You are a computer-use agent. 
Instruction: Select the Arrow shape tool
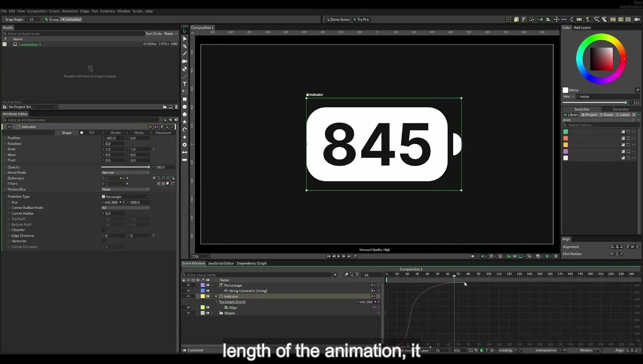(185, 153)
